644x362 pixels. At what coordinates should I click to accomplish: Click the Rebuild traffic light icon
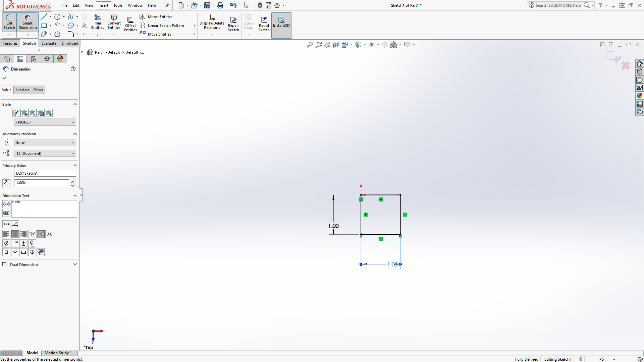(260, 5)
